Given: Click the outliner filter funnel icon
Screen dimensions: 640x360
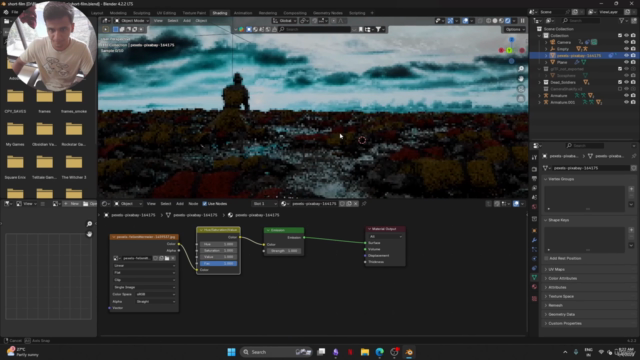Looking at the screenshot, I should pos(622,20).
